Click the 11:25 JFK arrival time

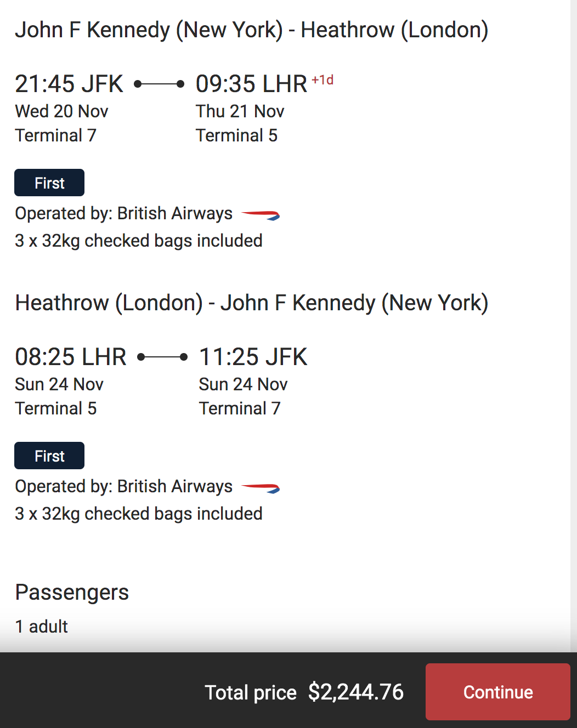pyautogui.click(x=253, y=357)
